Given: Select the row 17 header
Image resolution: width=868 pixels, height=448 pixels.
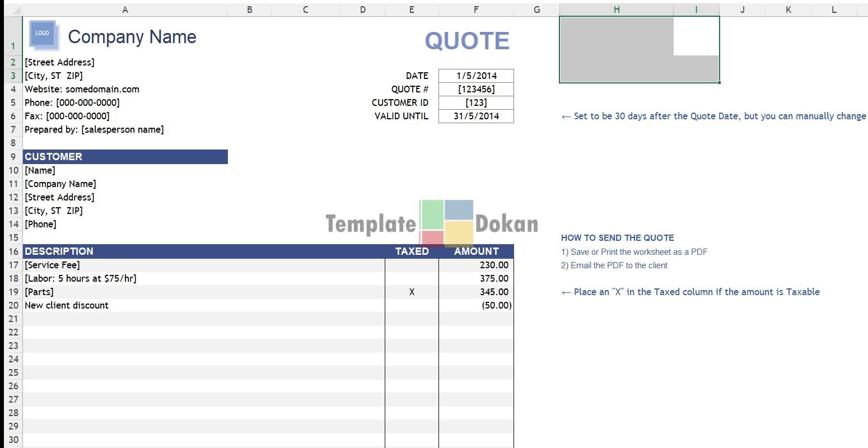Looking at the screenshot, I should pos(13,265).
